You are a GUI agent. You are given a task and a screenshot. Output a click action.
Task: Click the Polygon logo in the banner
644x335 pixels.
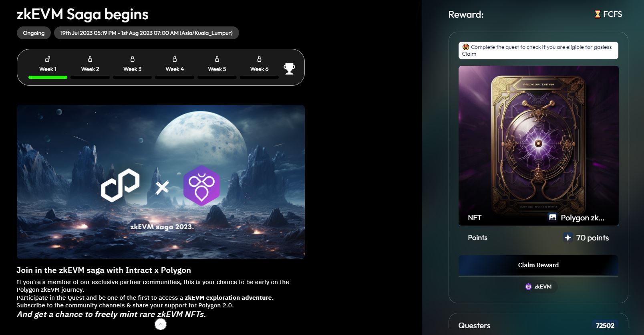point(120,185)
